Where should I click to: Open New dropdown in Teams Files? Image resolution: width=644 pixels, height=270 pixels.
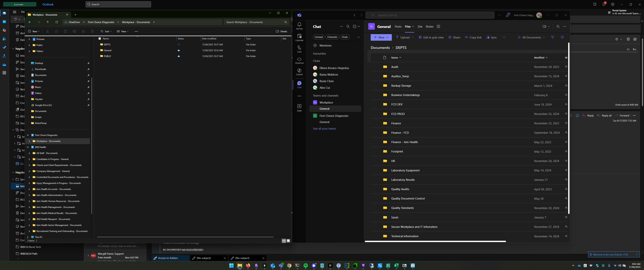(381, 37)
